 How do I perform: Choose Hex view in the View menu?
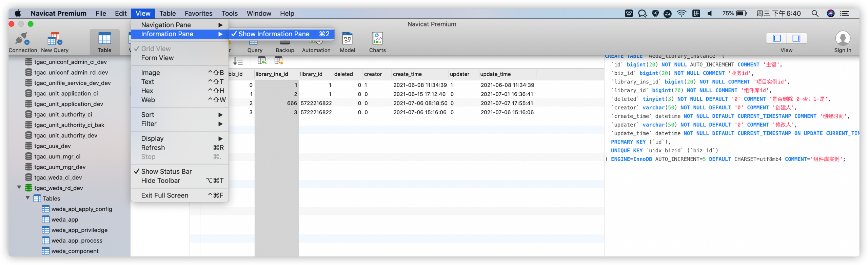[180, 91]
